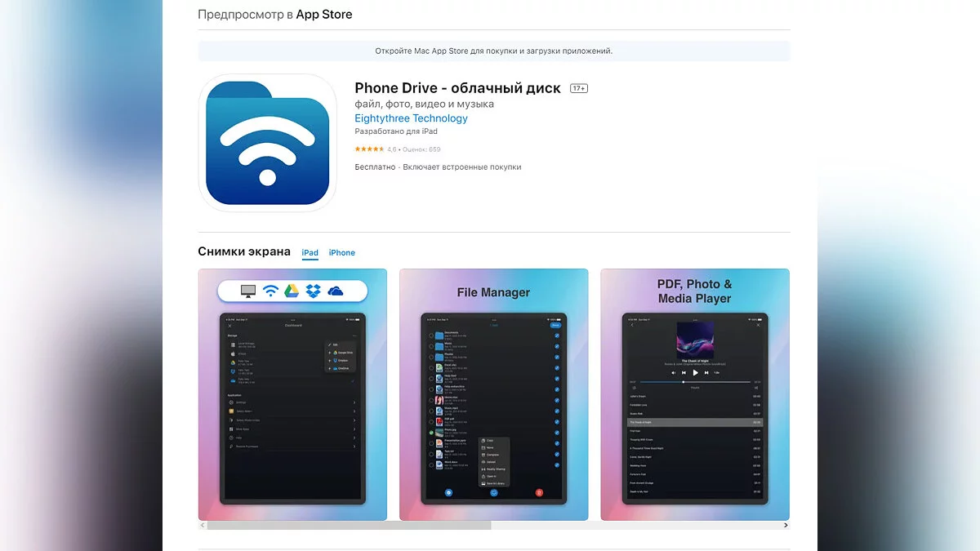Open the PDF, Photo & Media Player screenshot
Image resolution: width=980 pixels, height=551 pixels.
(695, 394)
